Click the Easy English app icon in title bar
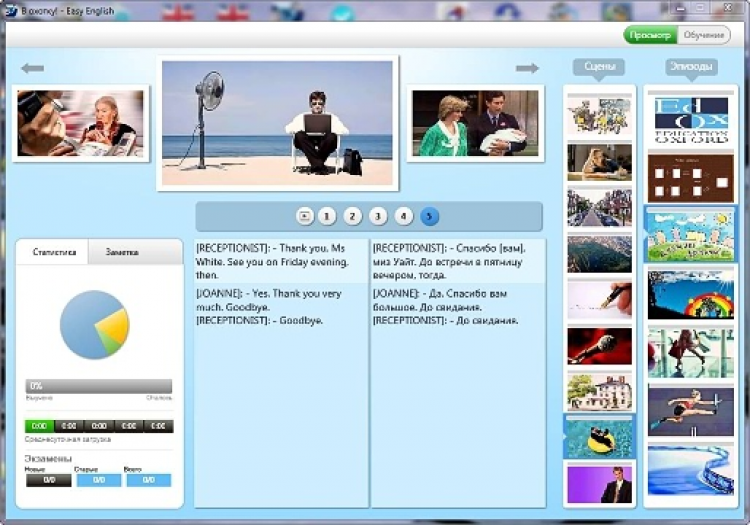750x525 pixels. (11, 11)
